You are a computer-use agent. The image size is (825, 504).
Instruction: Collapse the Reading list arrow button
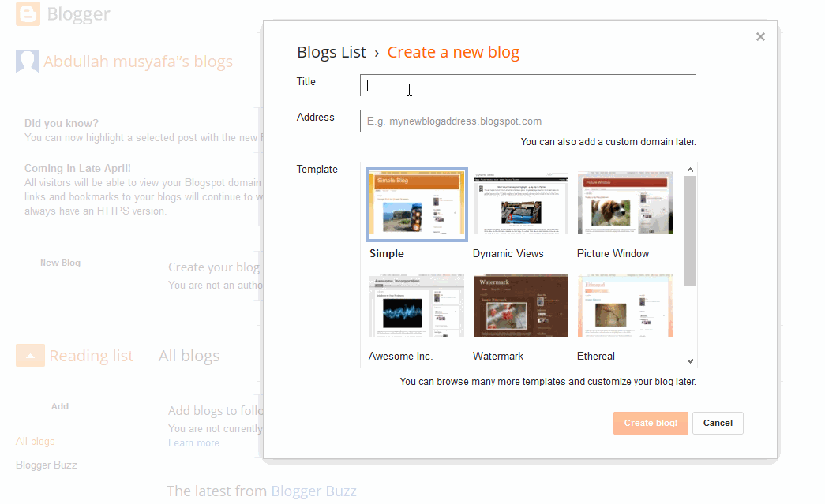[x=30, y=356]
